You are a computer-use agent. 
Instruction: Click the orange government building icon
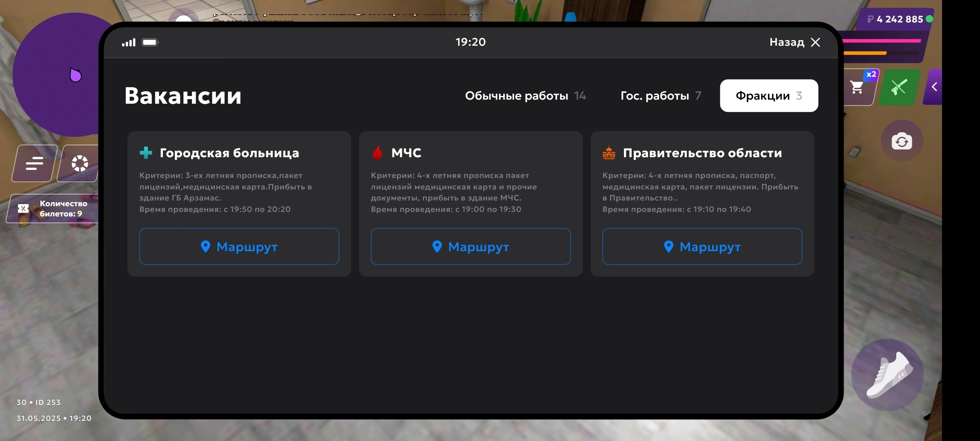coord(609,153)
